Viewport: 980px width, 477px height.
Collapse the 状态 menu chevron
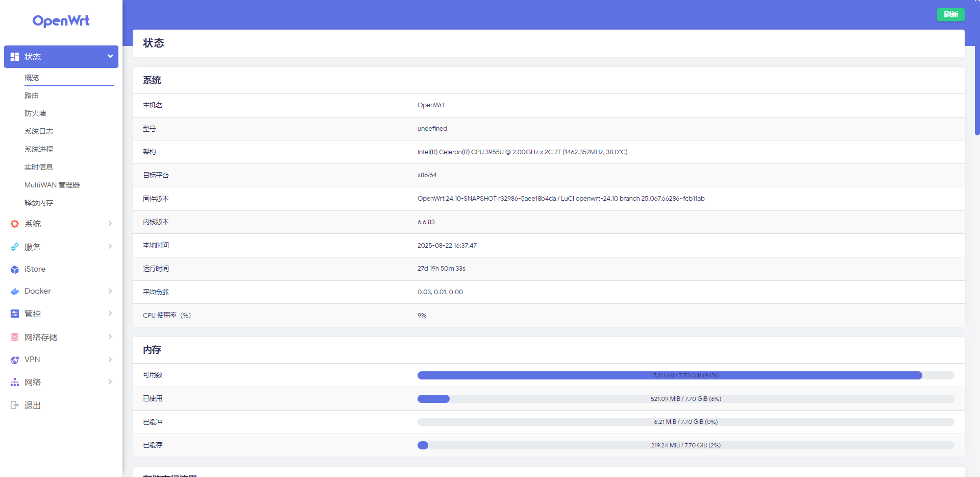point(110,57)
